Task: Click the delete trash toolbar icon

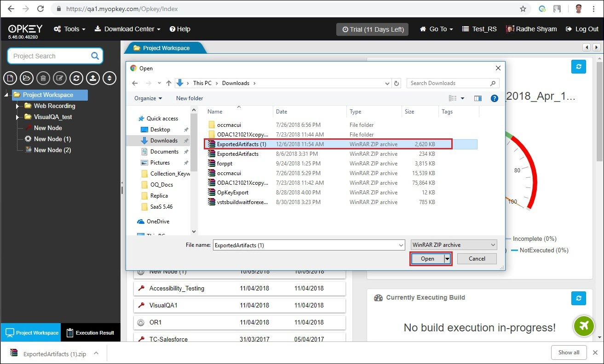Action: coord(43,78)
